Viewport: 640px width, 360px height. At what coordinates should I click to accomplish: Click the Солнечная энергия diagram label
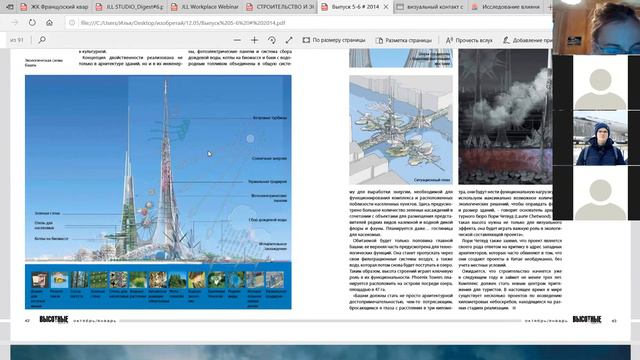[x=269, y=158]
